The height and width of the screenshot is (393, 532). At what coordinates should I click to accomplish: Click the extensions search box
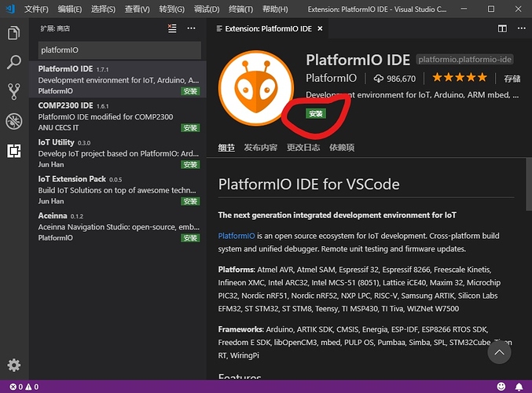pyautogui.click(x=119, y=50)
